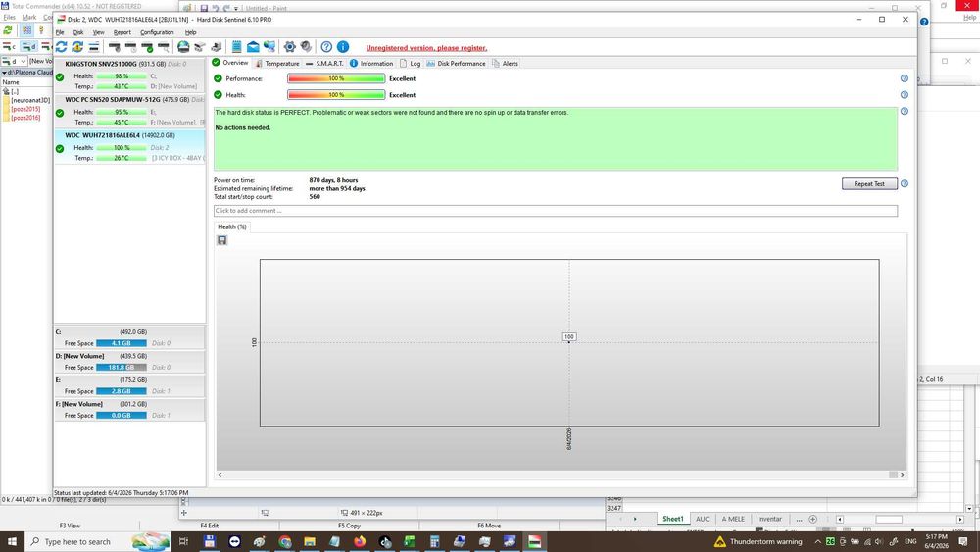Click help icon beside Performance bar
This screenshot has width=980, height=552.
pyautogui.click(x=904, y=78)
